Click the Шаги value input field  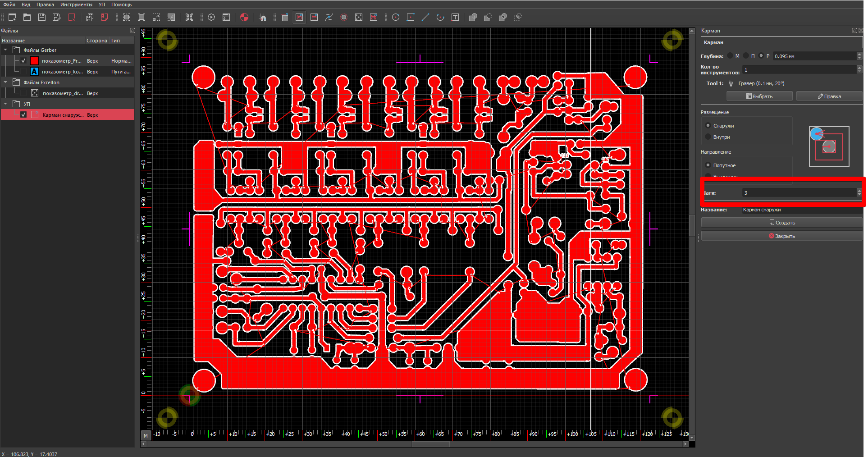coord(799,192)
